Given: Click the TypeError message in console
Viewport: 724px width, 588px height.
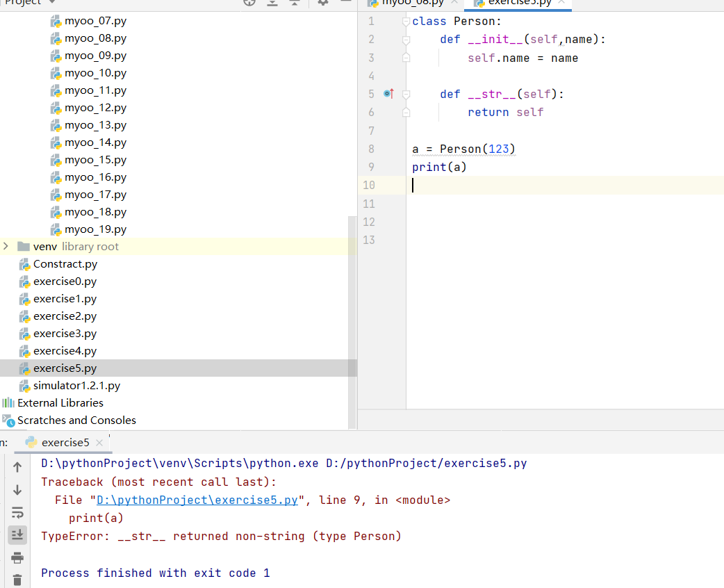Looking at the screenshot, I should (221, 537).
